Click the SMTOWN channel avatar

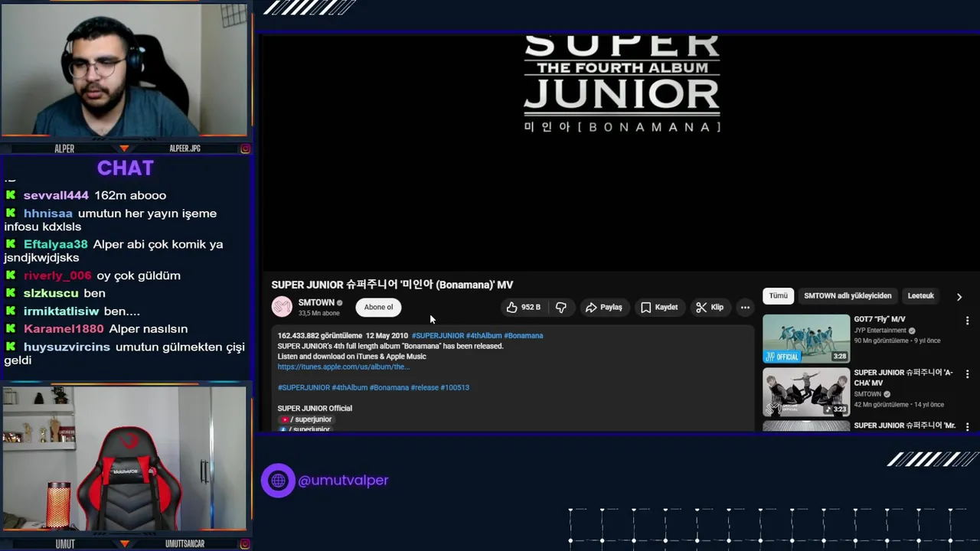(x=282, y=307)
